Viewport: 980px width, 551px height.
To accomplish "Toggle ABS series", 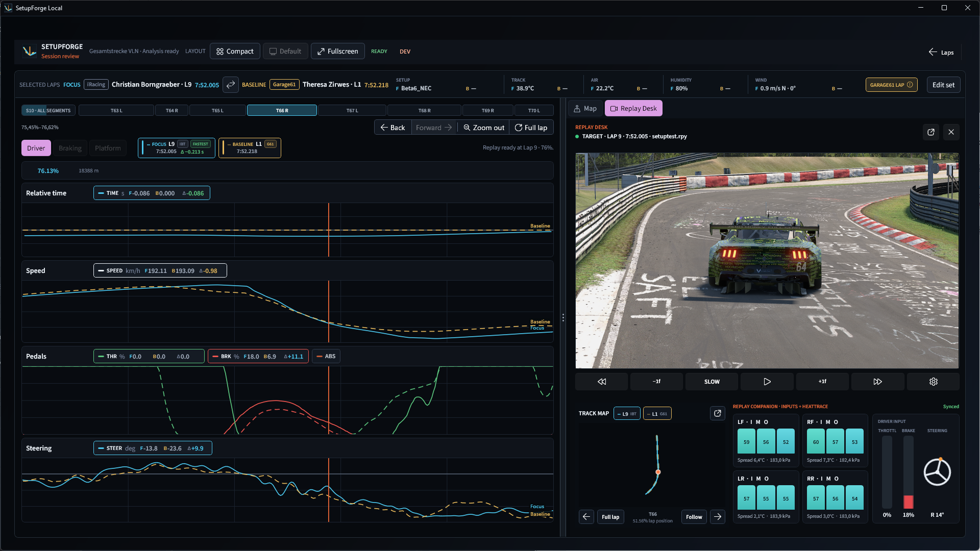I will [326, 356].
